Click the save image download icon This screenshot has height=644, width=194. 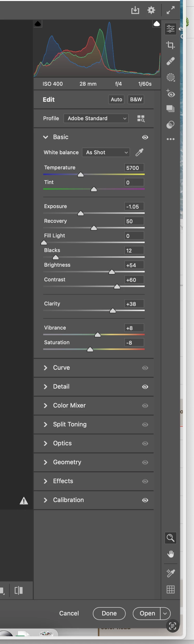coord(135,10)
